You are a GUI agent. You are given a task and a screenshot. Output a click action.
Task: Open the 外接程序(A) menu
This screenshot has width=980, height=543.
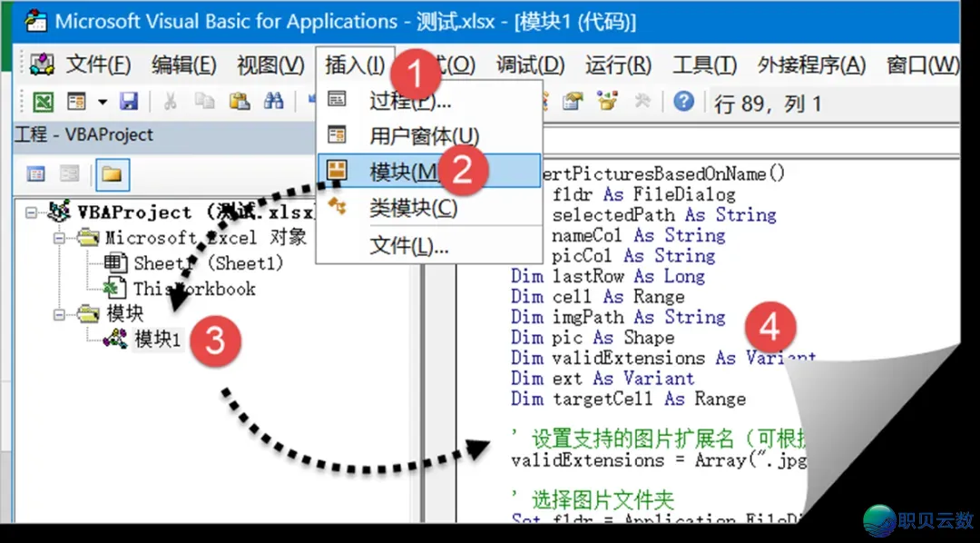[x=812, y=64]
